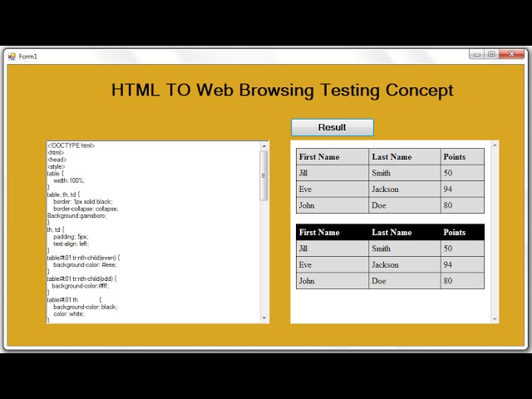Click the code box scrollbar thumb
This screenshot has width=532, height=399.
pos(264,175)
